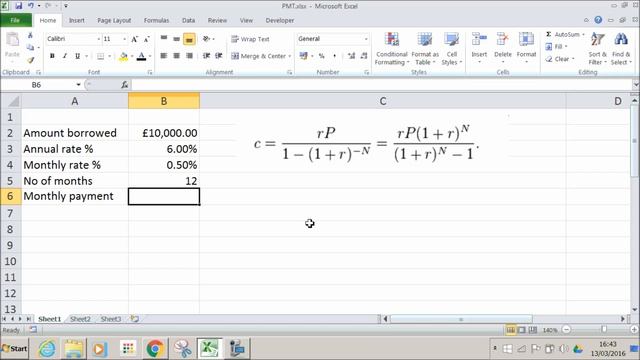Viewport: 640px width, 360px height.
Task: Click Decrease Decimal icon
Action: click(364, 56)
